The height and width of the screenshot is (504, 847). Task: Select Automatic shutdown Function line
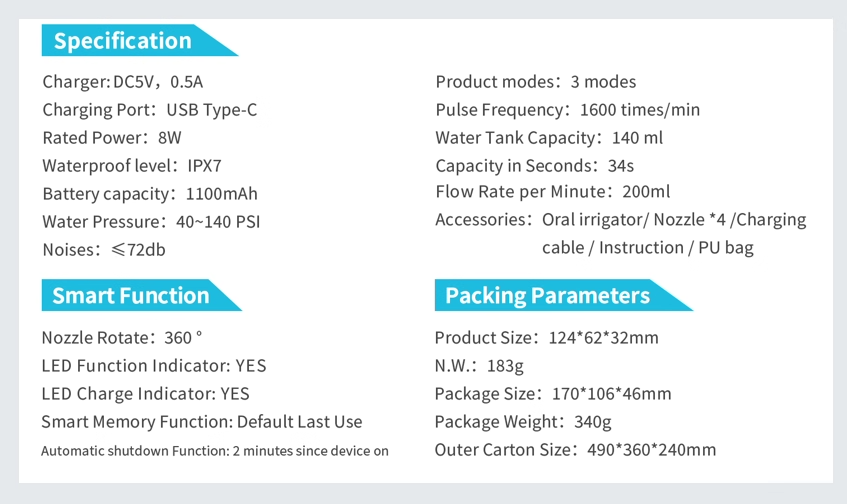(x=215, y=451)
